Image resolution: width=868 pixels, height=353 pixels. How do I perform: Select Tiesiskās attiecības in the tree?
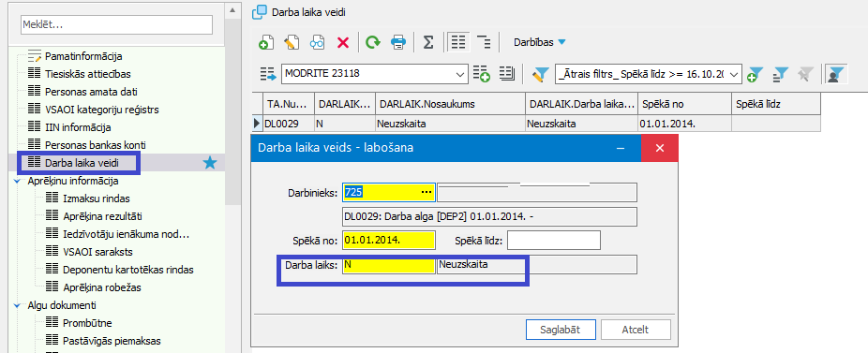click(x=88, y=74)
